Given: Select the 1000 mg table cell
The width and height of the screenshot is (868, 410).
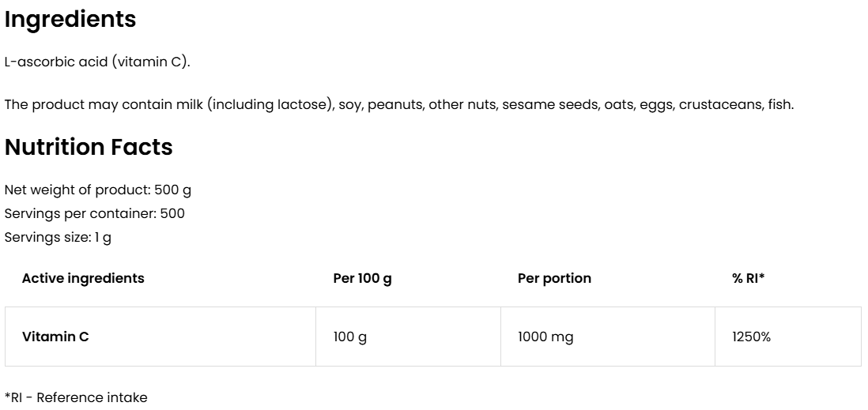Looking at the screenshot, I should click(x=545, y=337).
